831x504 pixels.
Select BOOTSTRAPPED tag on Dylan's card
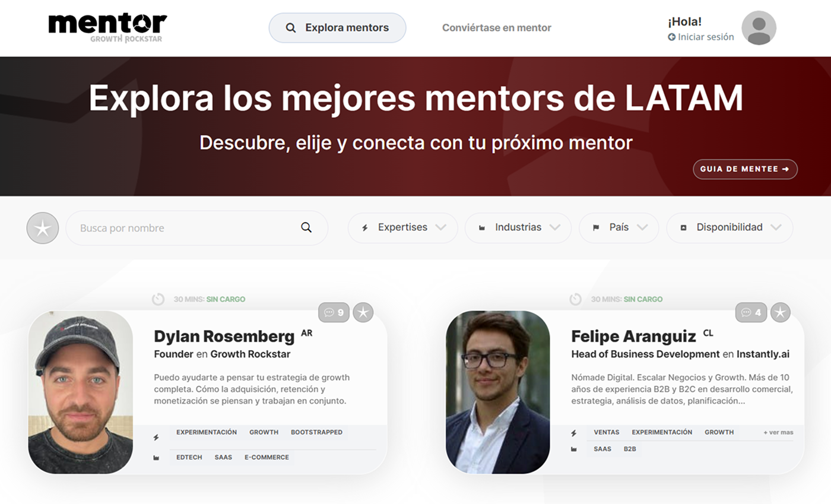pos(316,432)
